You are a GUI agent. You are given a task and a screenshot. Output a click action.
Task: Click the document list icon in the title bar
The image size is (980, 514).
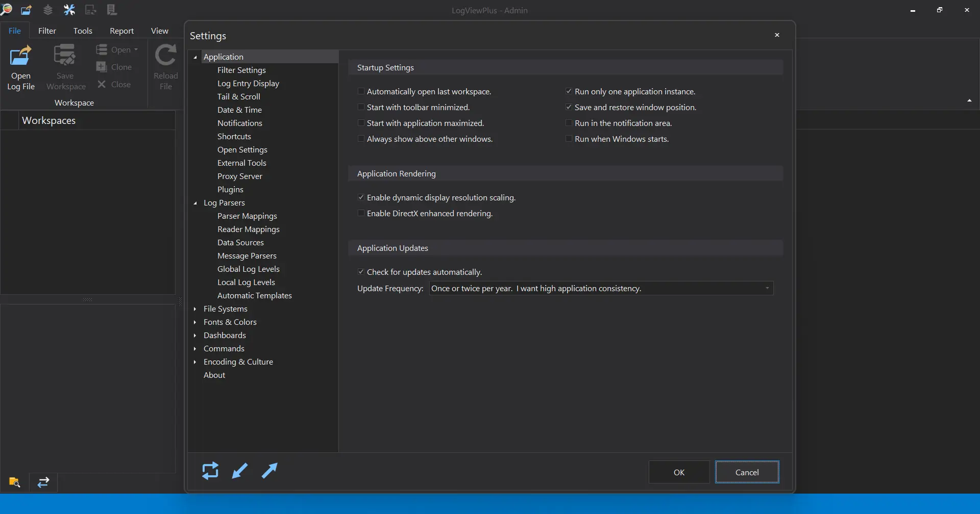[112, 10]
